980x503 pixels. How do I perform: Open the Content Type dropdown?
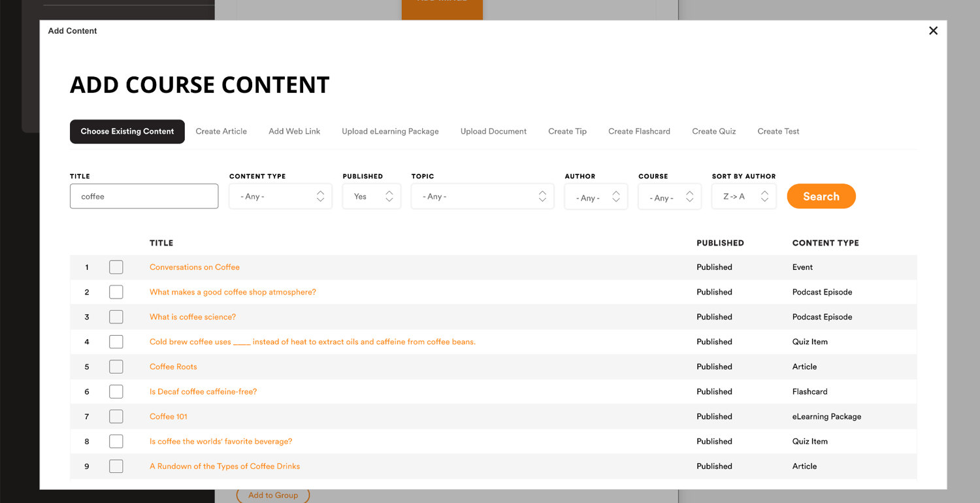[x=280, y=197]
